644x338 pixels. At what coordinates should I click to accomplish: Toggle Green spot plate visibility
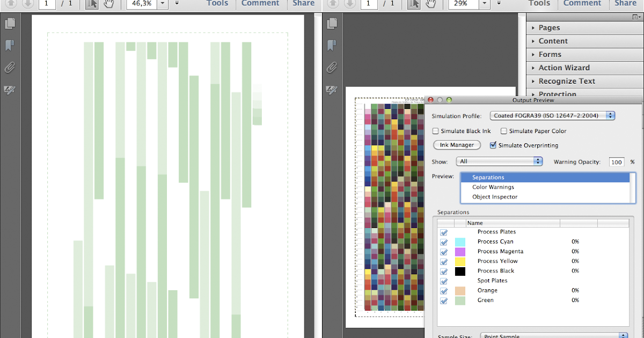[444, 301]
